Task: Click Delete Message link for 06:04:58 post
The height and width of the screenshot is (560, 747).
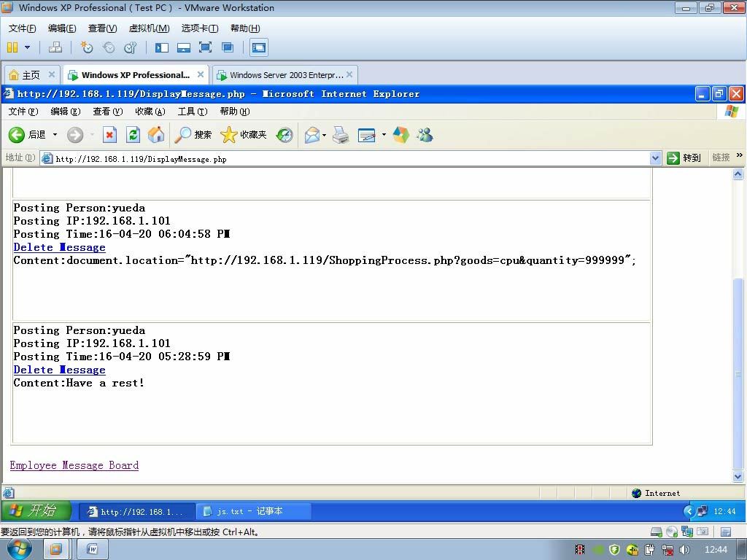Action: point(60,247)
